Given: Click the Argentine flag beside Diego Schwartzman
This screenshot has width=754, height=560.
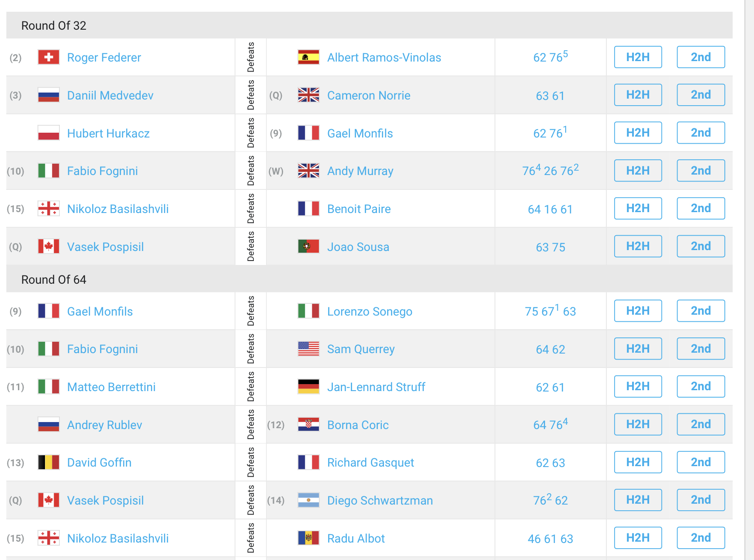Looking at the screenshot, I should point(308,500).
